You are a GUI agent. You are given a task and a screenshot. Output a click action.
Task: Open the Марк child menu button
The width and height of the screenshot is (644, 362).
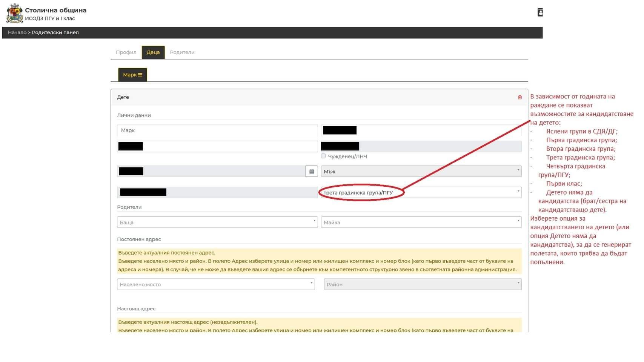pyautogui.click(x=132, y=75)
